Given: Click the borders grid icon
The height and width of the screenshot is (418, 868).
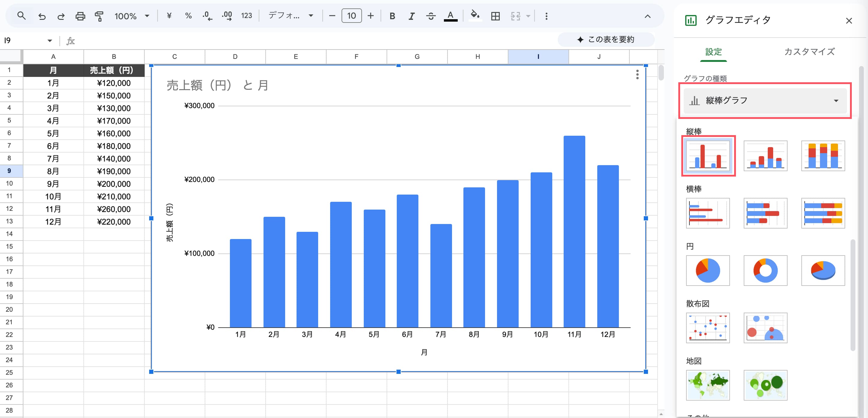Looking at the screenshot, I should coord(495,16).
